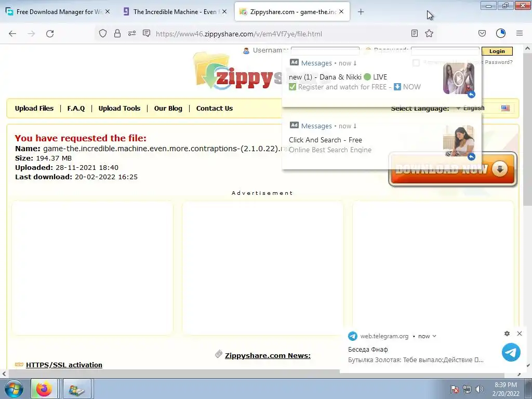The image size is (532, 399).
Task: Switch to Free Download Manager tab
Action: 58,12
